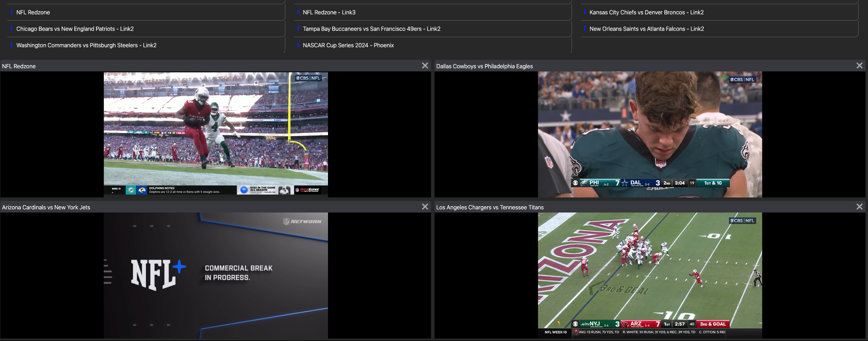
Task: Open New Orleans Saints vs Atlanta Falcons - Link2
Action: pyautogui.click(x=647, y=29)
